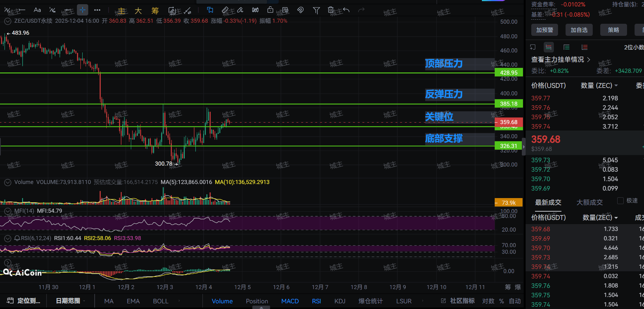Enable the Position indicator
644x309 pixels.
tap(257, 301)
